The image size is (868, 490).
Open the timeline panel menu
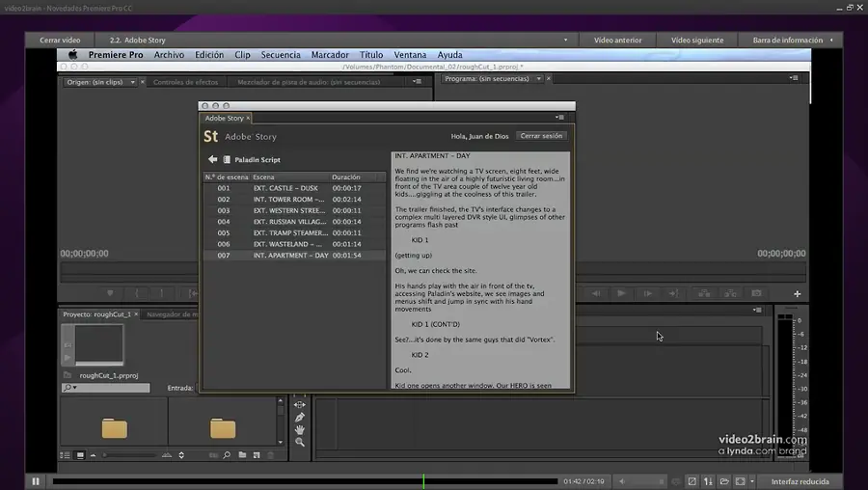[x=757, y=310]
